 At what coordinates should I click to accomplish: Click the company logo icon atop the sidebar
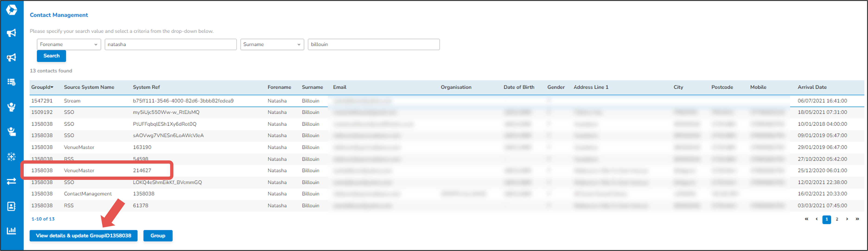(x=11, y=10)
